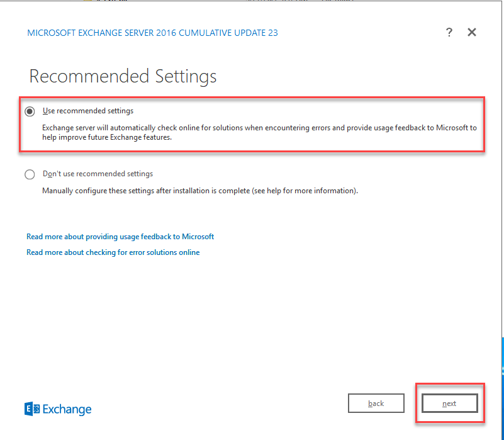The image size is (504, 440).
Task: Click the words "Cumulative Update 23" in the title
Action: 228,33
